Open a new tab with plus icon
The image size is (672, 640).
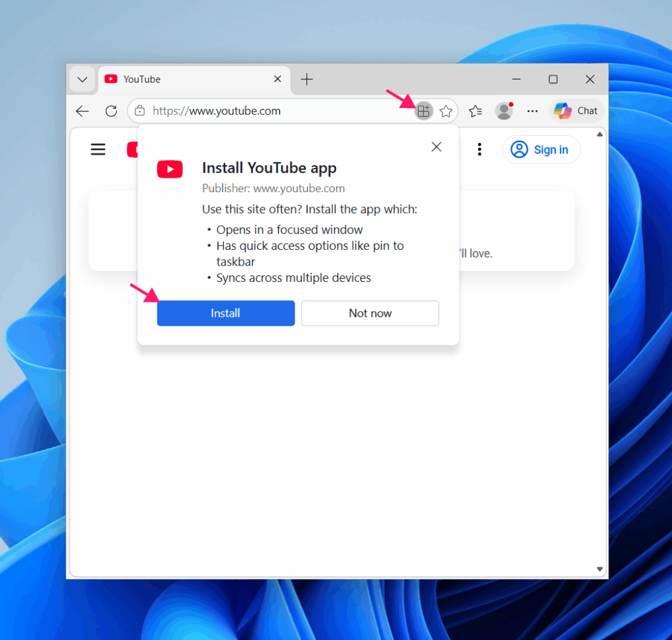tap(307, 79)
